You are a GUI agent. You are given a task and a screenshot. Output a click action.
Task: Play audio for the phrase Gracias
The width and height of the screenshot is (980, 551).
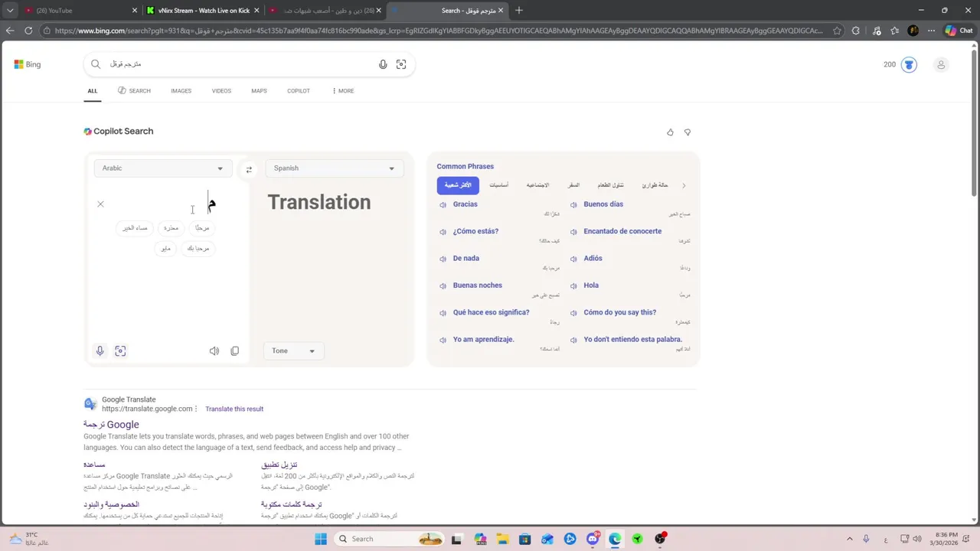pyautogui.click(x=443, y=205)
